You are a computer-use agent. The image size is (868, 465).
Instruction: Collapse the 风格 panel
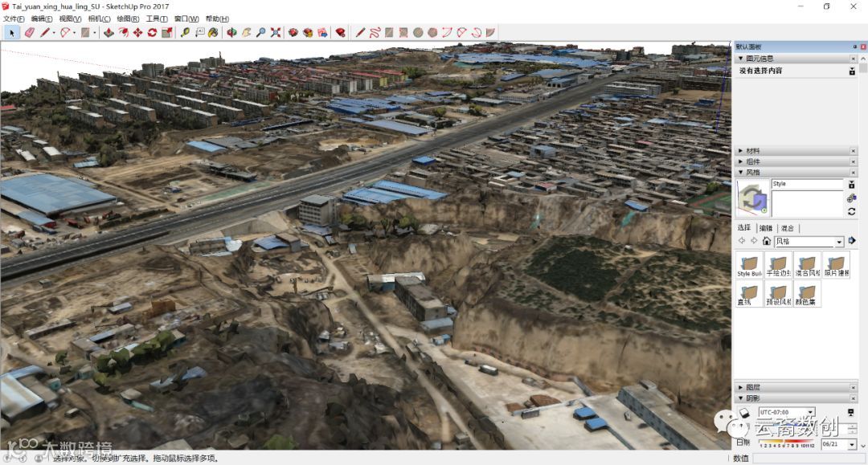(741, 172)
